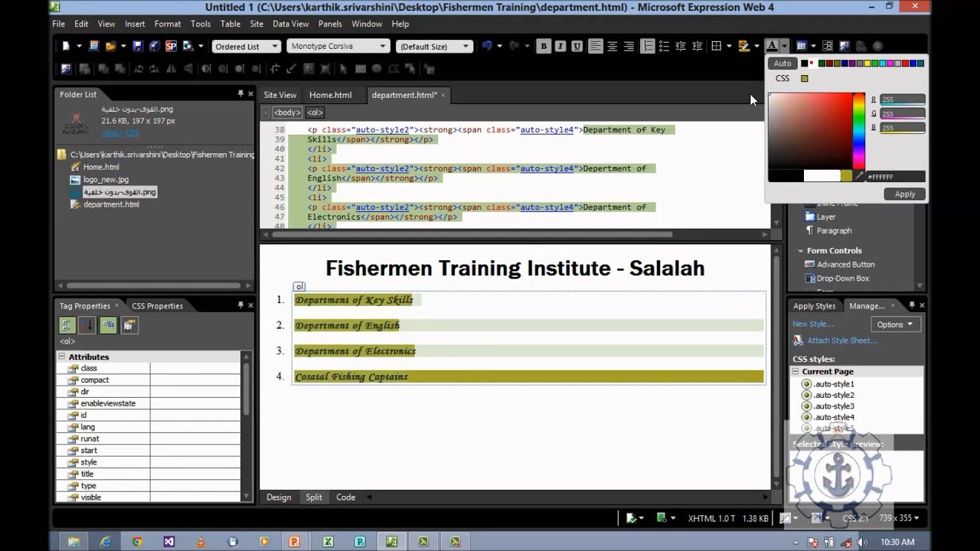Viewport: 980px width, 551px height.
Task: Decrease the indent position
Action: point(681,46)
